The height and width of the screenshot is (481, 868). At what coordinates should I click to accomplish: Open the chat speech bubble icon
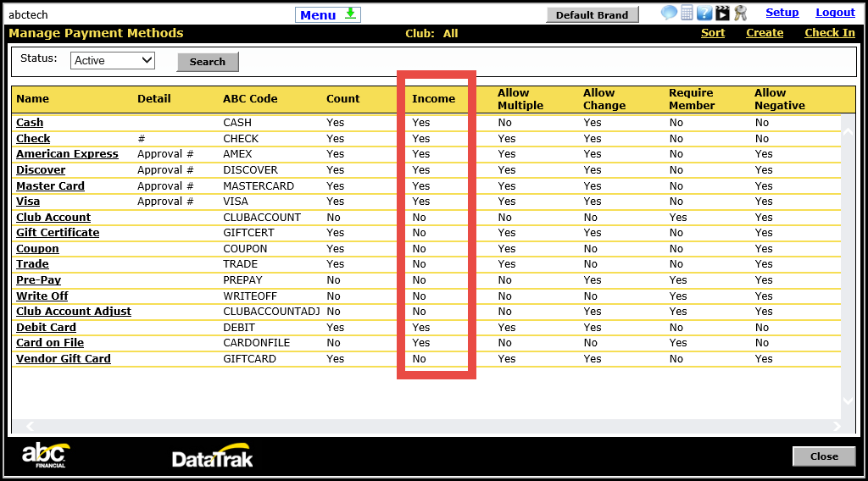(669, 13)
